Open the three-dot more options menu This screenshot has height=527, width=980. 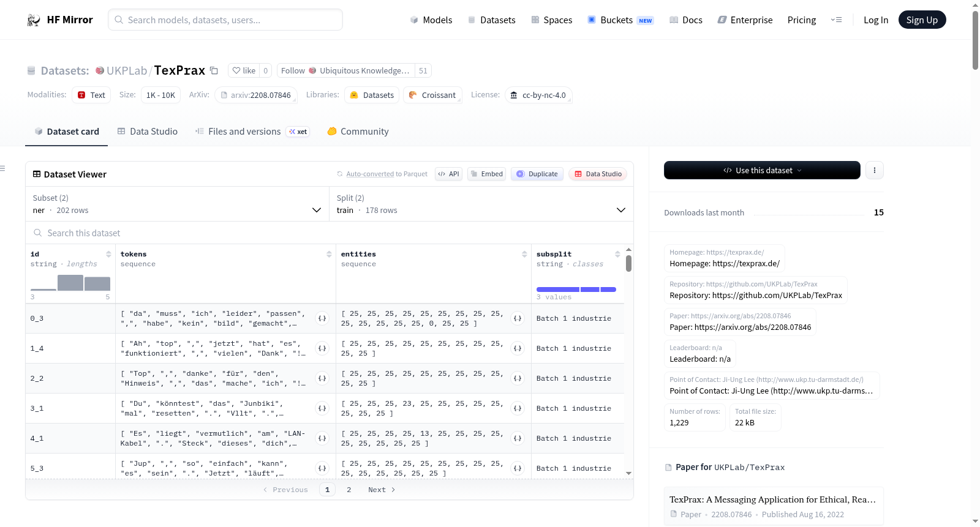pos(875,170)
